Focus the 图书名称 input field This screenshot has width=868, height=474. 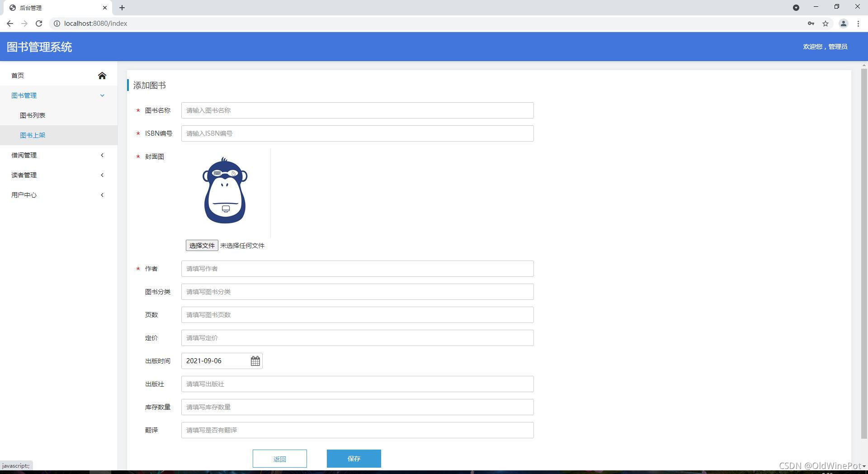pos(358,110)
